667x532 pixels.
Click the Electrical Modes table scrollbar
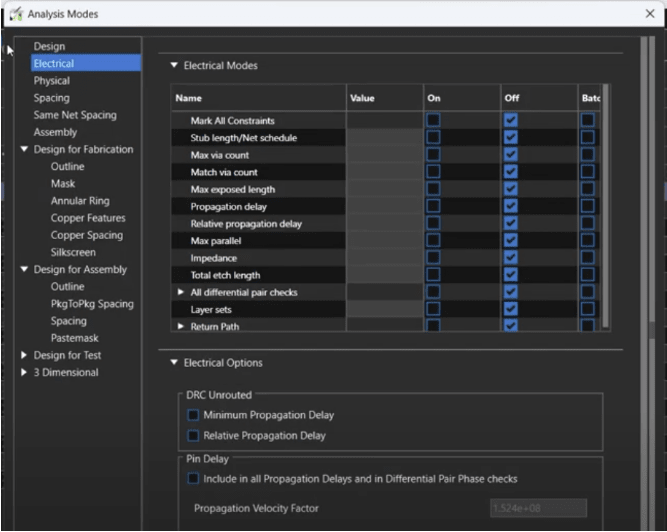(605, 207)
